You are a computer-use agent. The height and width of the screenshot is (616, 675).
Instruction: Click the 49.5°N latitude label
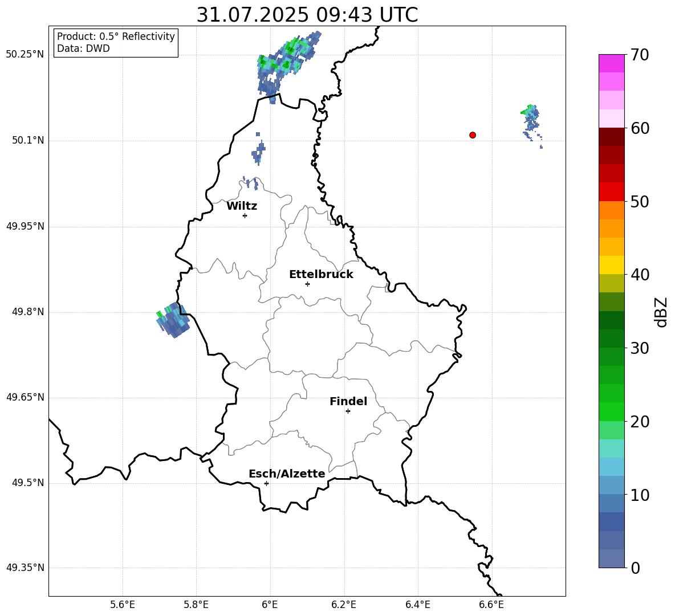(x=28, y=483)
